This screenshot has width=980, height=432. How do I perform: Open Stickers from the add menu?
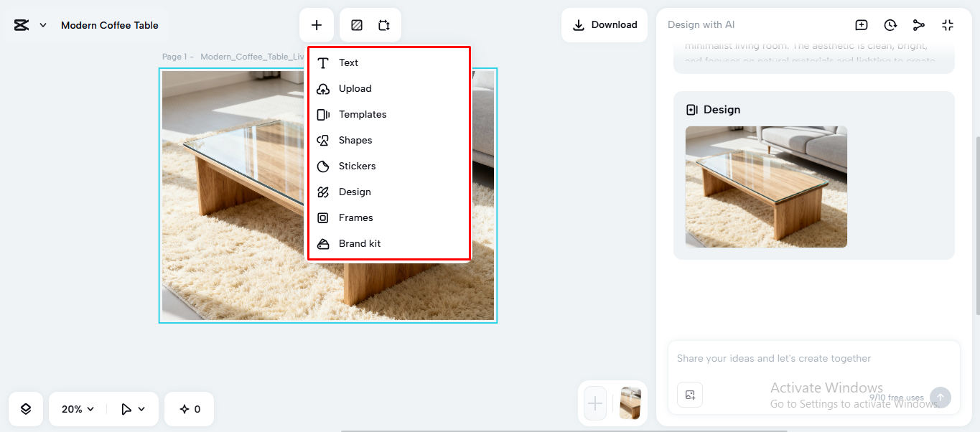click(389, 166)
